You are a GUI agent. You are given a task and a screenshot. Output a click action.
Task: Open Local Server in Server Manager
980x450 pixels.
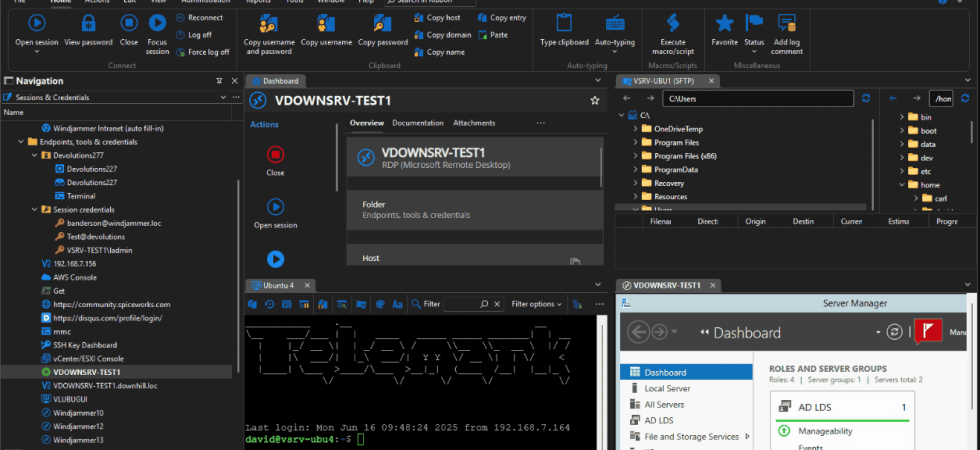tap(668, 389)
